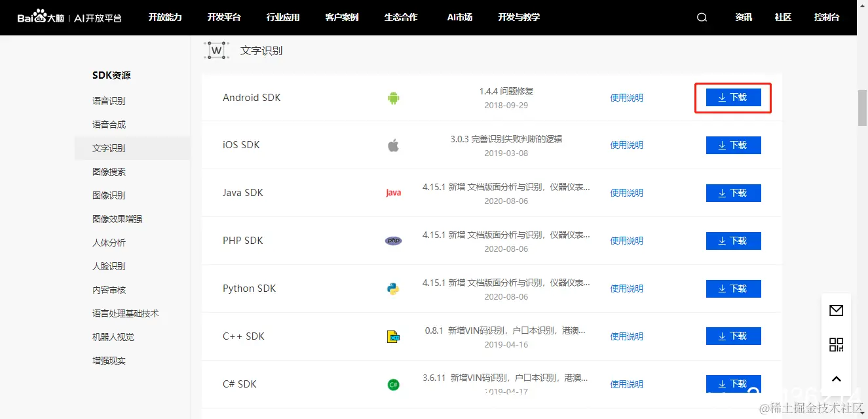The image size is (868, 419).
Task: Open 客户案例 menu item
Action: [x=342, y=17]
